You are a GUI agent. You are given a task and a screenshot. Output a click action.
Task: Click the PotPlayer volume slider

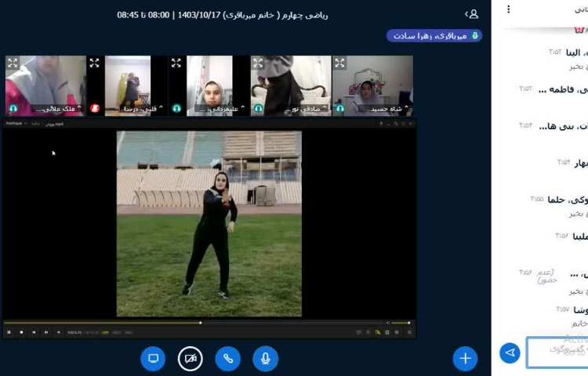click(401, 323)
